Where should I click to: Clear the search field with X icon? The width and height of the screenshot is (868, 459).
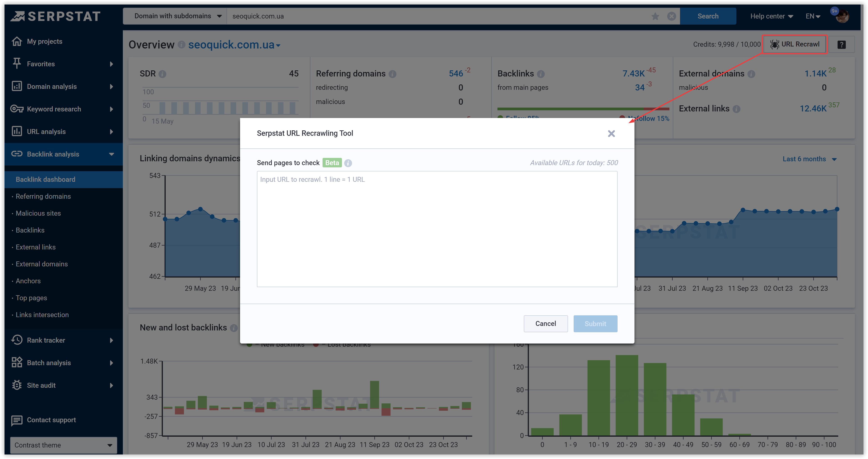click(x=671, y=16)
